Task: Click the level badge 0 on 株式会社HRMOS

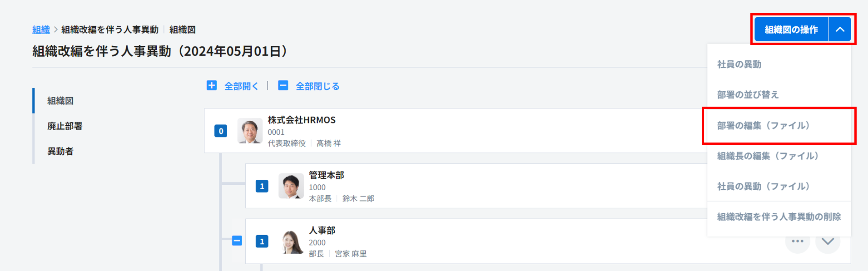Action: [221, 131]
